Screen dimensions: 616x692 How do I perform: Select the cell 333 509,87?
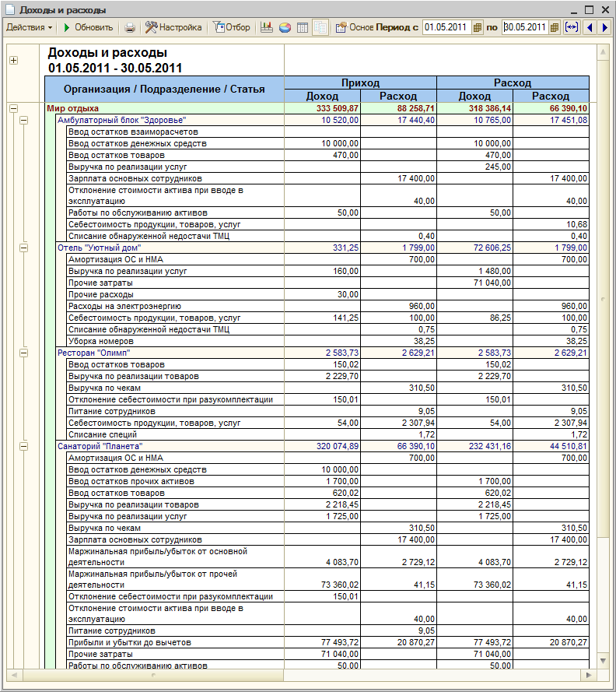tap(322, 108)
